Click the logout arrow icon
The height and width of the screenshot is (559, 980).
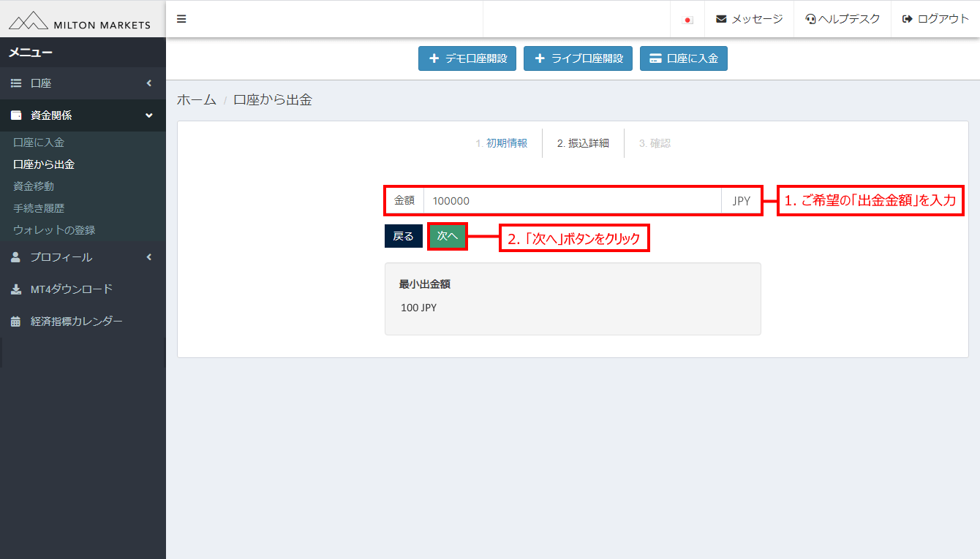point(908,19)
